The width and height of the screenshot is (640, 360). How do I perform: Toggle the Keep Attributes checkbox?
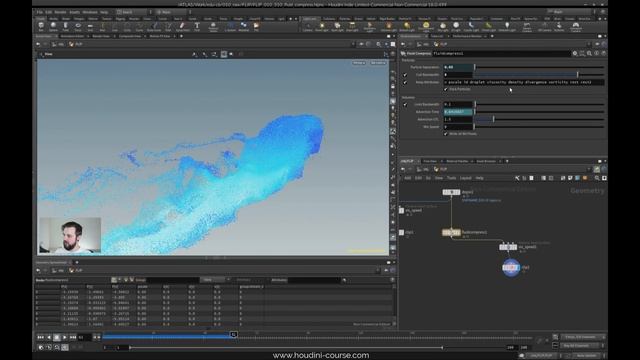tap(405, 82)
